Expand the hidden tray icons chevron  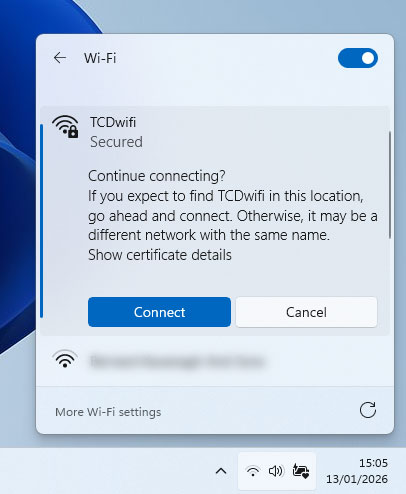[x=221, y=471]
